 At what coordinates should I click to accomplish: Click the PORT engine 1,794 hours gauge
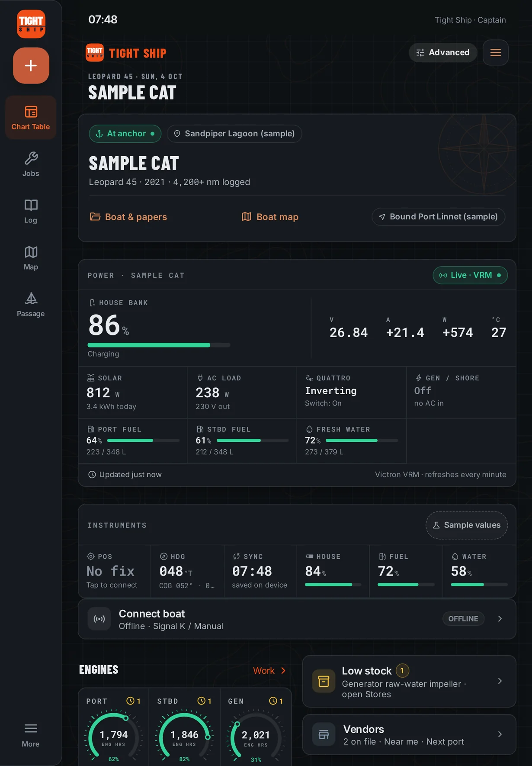click(x=114, y=735)
